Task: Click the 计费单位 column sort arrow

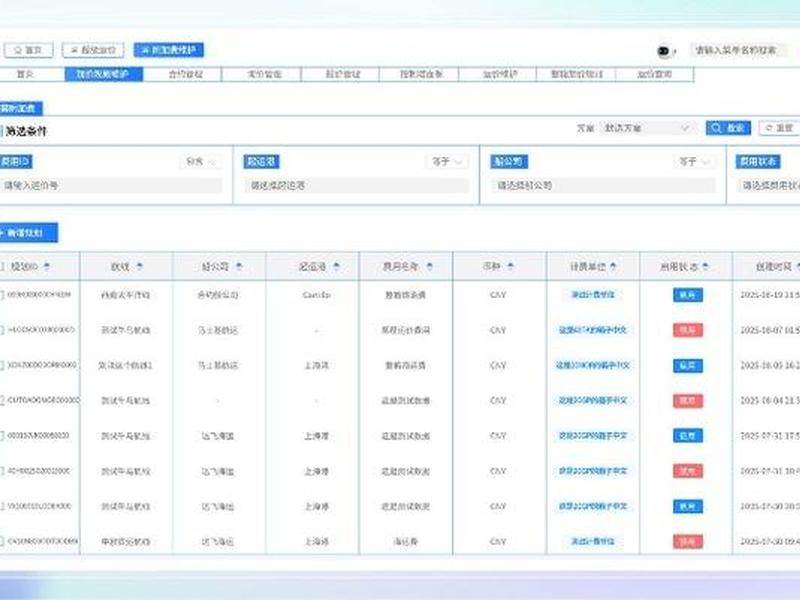Action: 613,266
